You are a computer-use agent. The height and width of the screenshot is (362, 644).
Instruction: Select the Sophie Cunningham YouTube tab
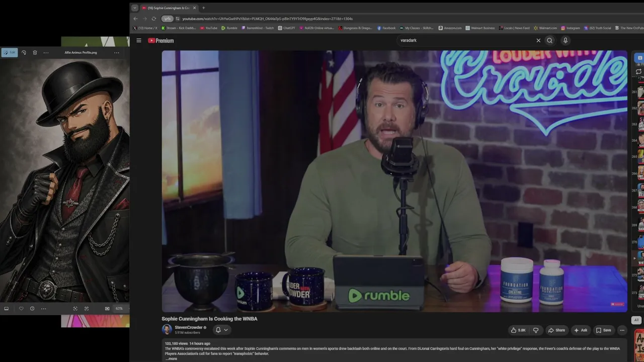pos(169,8)
